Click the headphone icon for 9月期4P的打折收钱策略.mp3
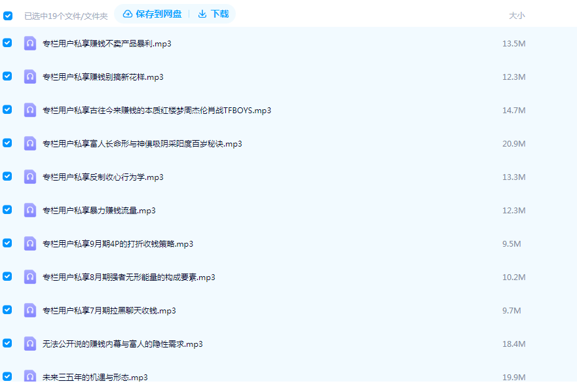This screenshot has height=392, width=577. coord(30,244)
